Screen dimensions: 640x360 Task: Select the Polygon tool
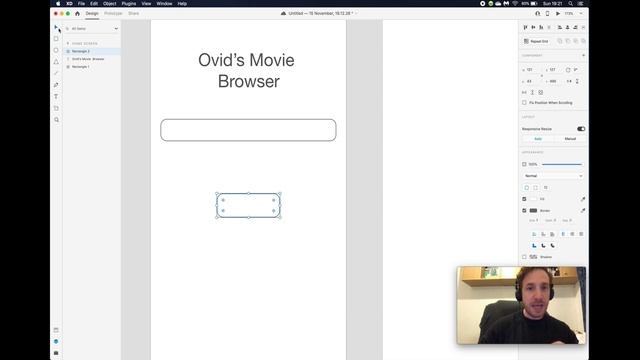[x=56, y=62]
